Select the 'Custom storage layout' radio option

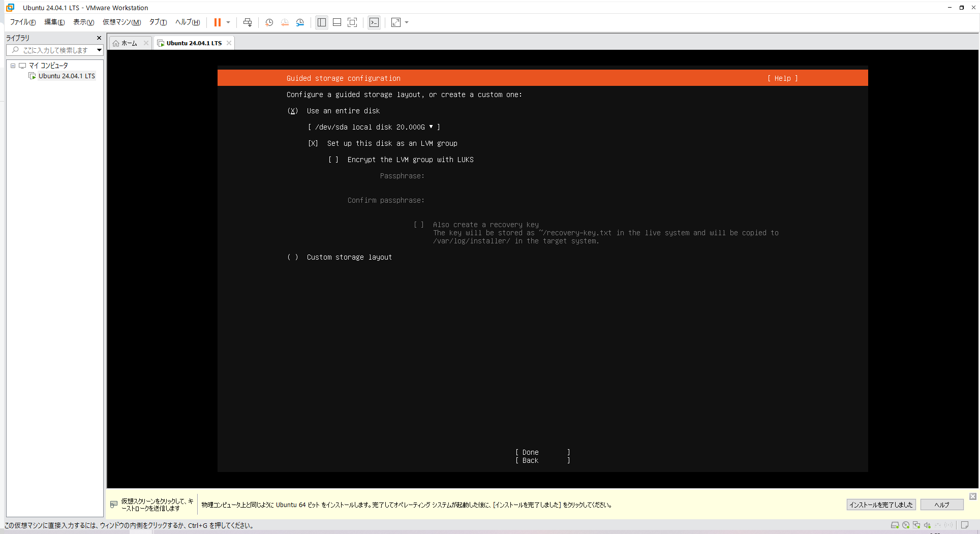click(x=293, y=257)
